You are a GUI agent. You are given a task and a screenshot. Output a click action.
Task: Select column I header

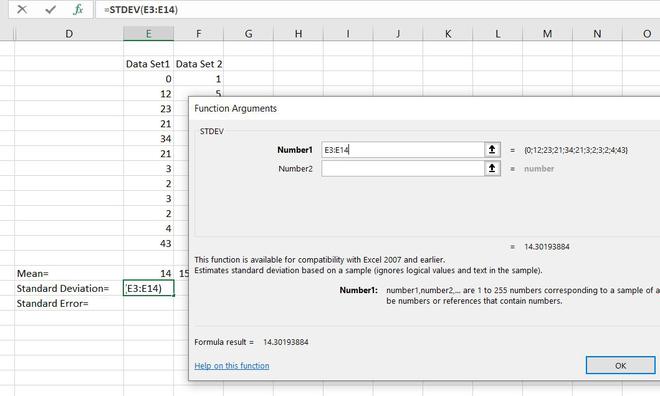click(348, 34)
